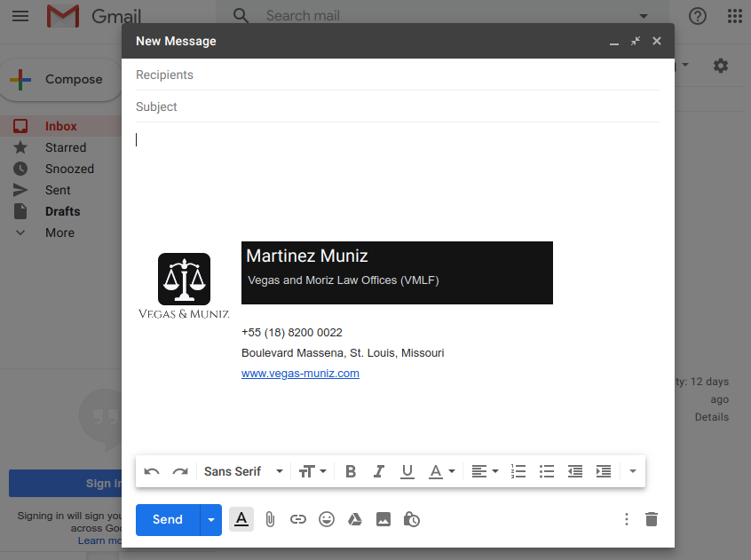Insert an emoji

click(x=327, y=519)
